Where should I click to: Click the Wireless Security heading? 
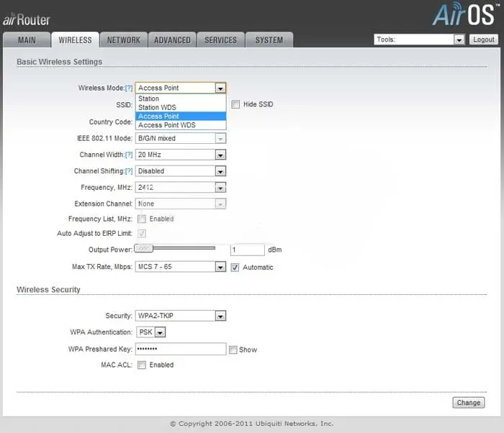point(48,289)
